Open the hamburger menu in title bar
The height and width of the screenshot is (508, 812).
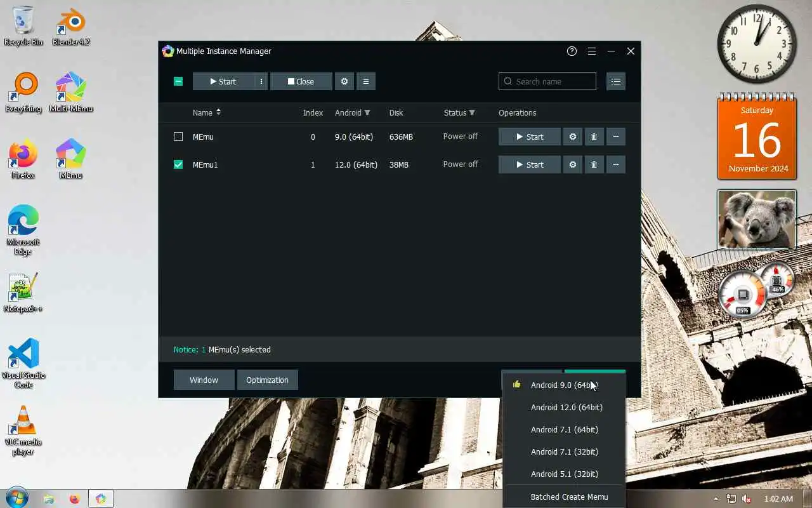tap(591, 51)
